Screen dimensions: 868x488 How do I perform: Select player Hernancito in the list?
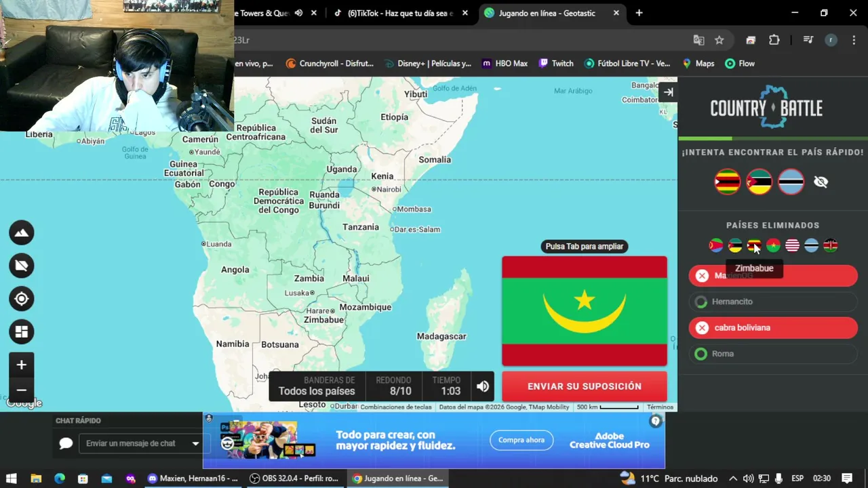pyautogui.click(x=773, y=302)
